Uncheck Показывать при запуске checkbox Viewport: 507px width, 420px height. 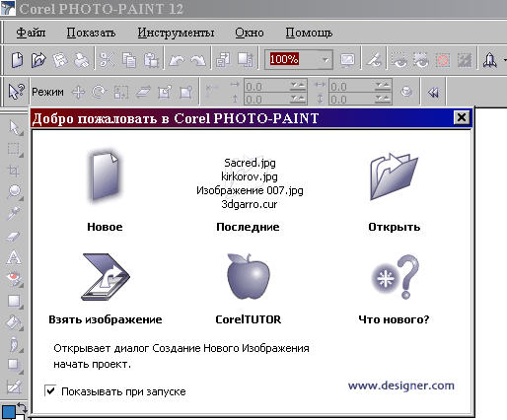50,390
